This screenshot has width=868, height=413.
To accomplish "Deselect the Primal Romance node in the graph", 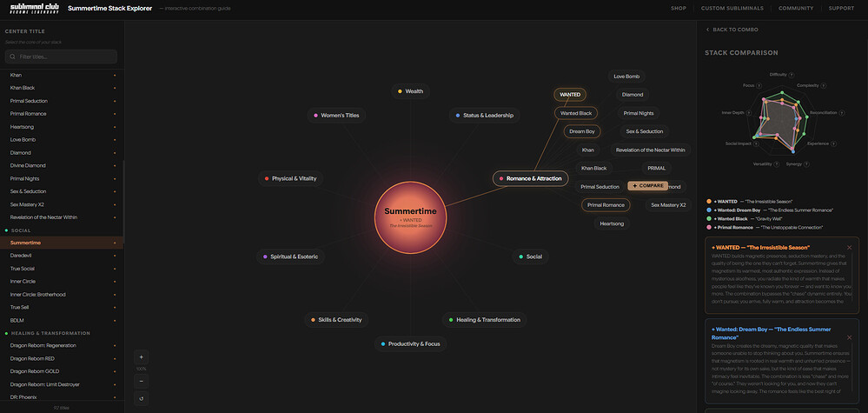I will click(x=606, y=205).
